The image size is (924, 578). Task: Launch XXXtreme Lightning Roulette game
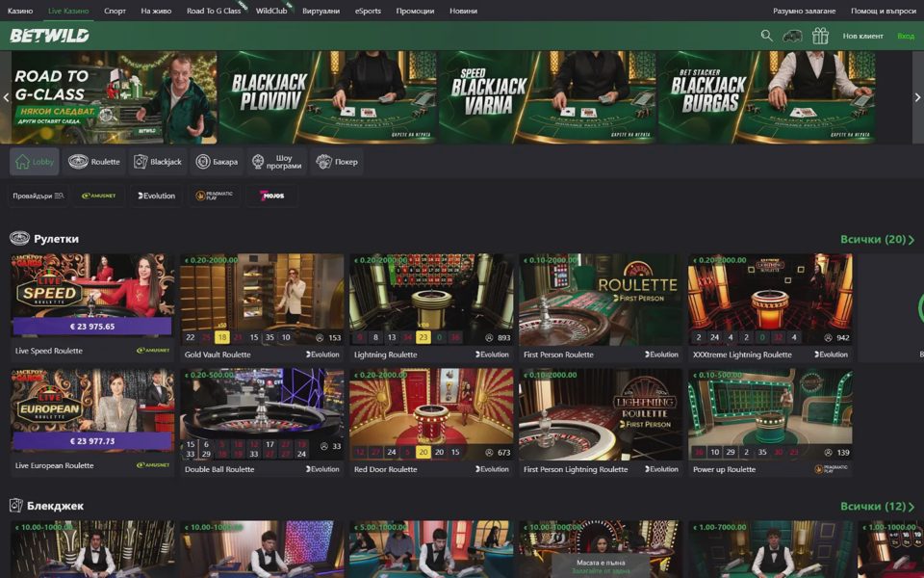click(x=770, y=308)
